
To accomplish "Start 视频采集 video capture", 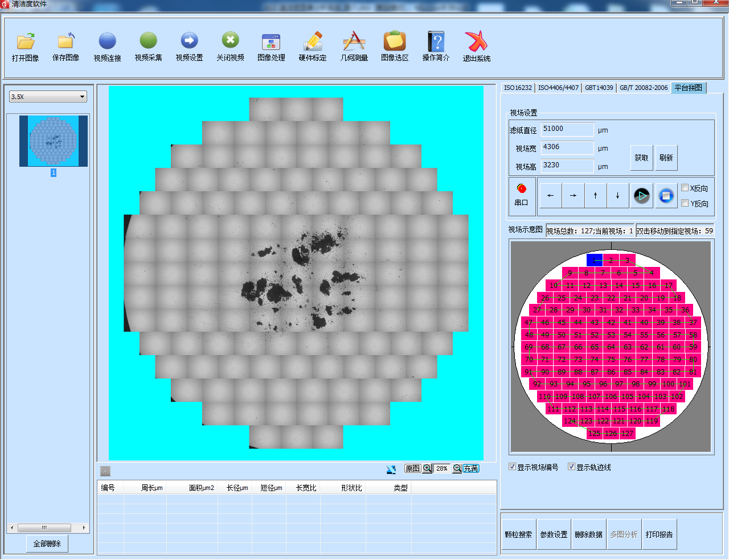I will click(148, 46).
